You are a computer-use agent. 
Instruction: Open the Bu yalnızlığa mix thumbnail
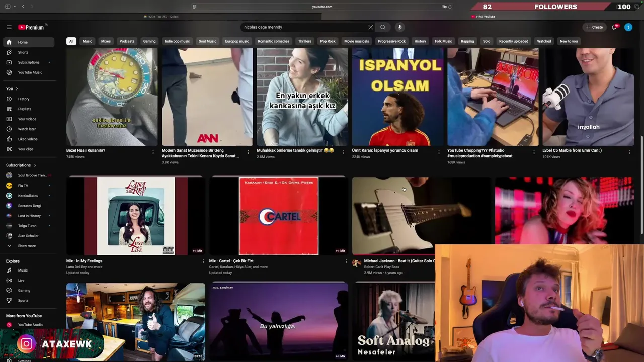[278, 322]
